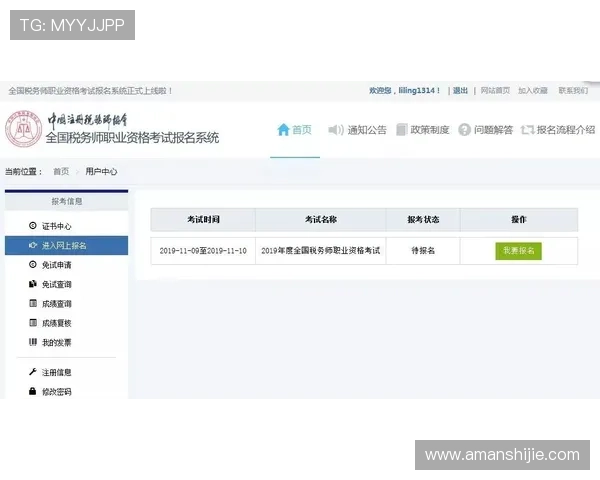600x480 pixels.
Task: Select 修改密码 in the sidebar
Action: [66, 391]
